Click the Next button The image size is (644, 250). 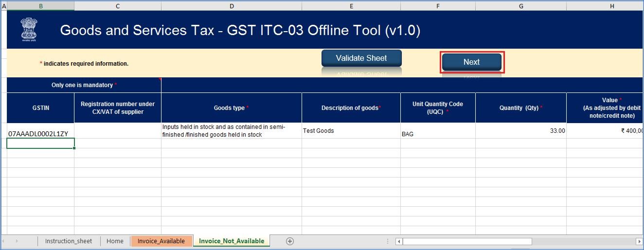(x=471, y=62)
